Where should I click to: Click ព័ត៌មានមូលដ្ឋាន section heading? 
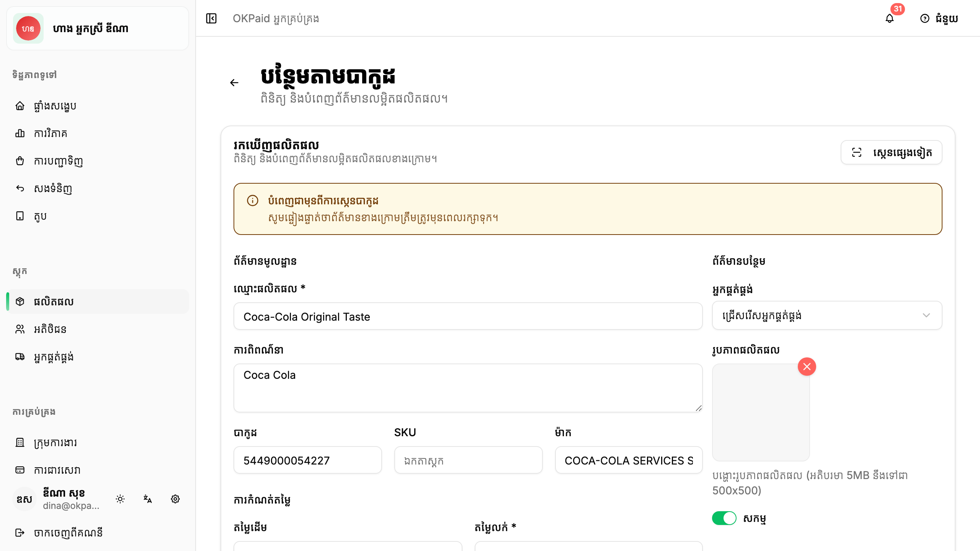click(265, 261)
